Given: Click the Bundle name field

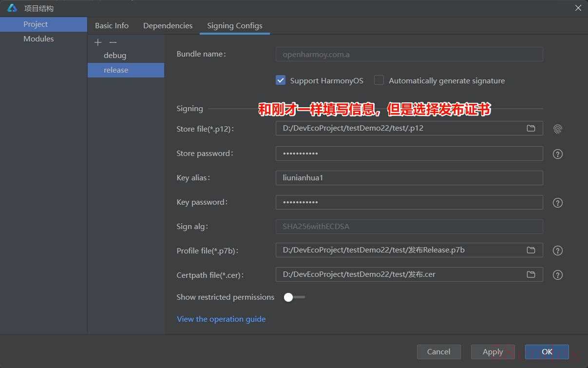Looking at the screenshot, I should [409, 54].
